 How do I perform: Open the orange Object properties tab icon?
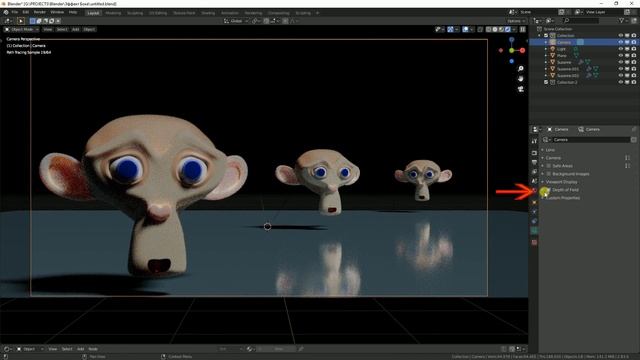pos(534,202)
